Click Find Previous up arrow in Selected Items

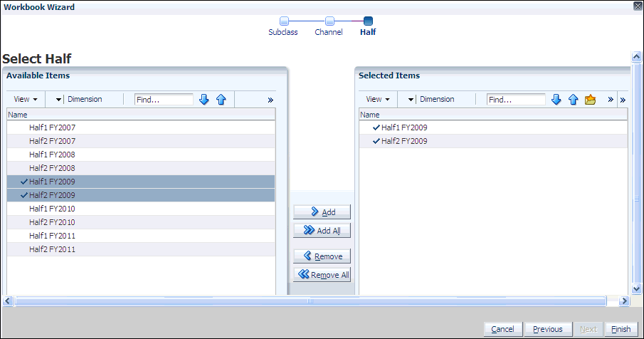[x=574, y=100]
